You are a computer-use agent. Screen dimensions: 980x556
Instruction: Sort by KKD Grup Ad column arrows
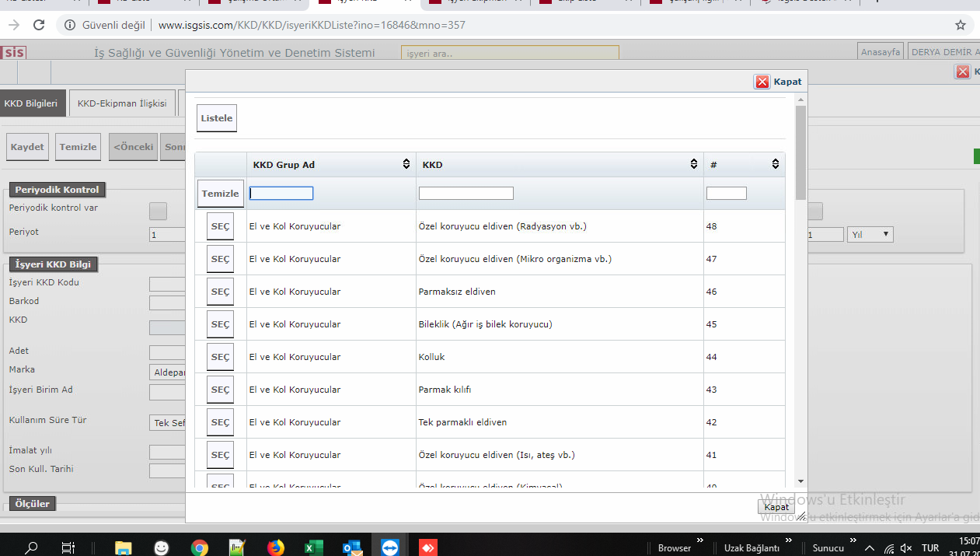[406, 164]
